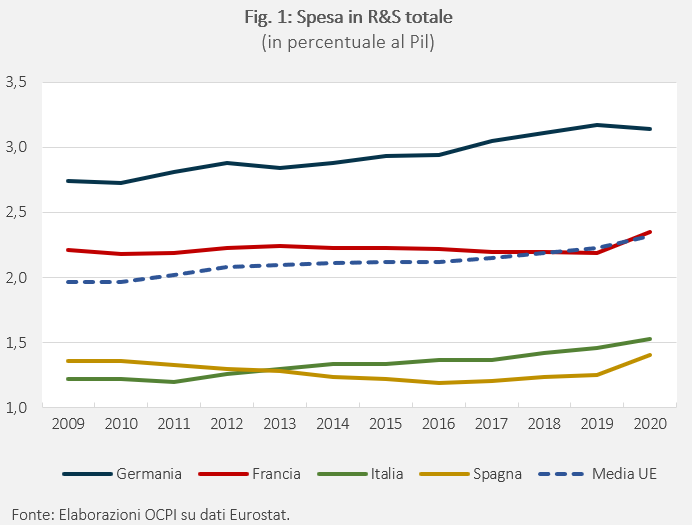Click the gold Spagna legend line swatch
The image size is (692, 525).
click(x=444, y=474)
